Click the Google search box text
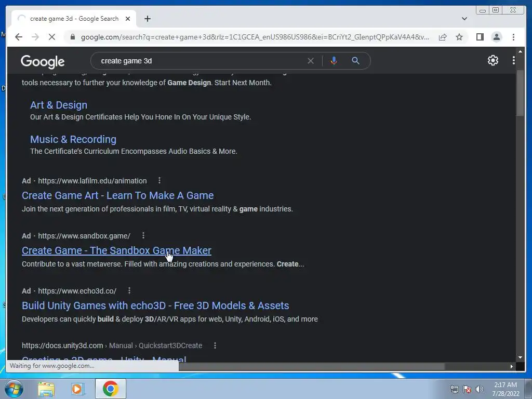This screenshot has height=399, width=532. click(x=126, y=61)
